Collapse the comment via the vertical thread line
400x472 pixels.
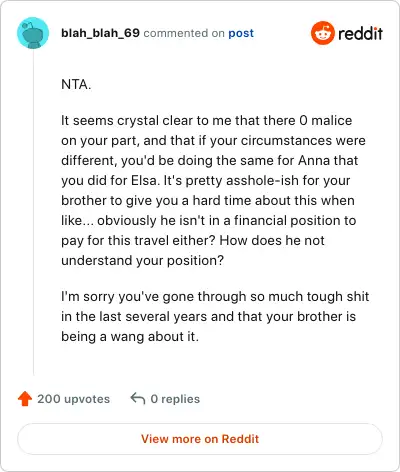(33, 212)
